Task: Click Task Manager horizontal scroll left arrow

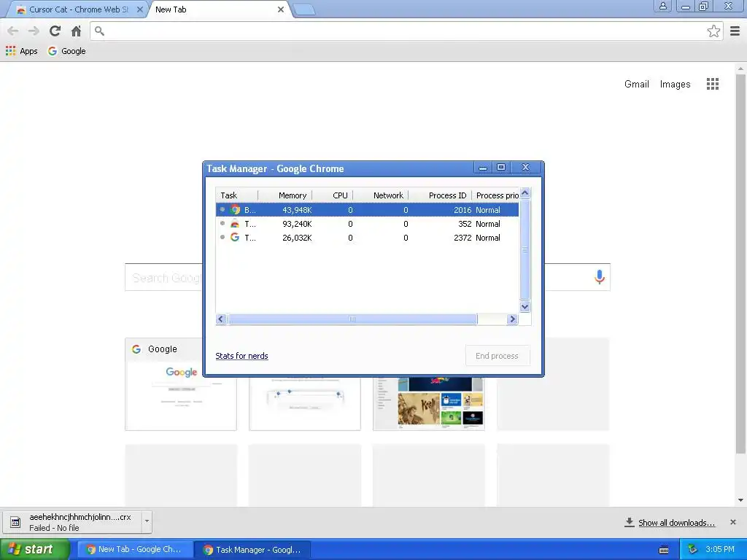Action: 220,319
